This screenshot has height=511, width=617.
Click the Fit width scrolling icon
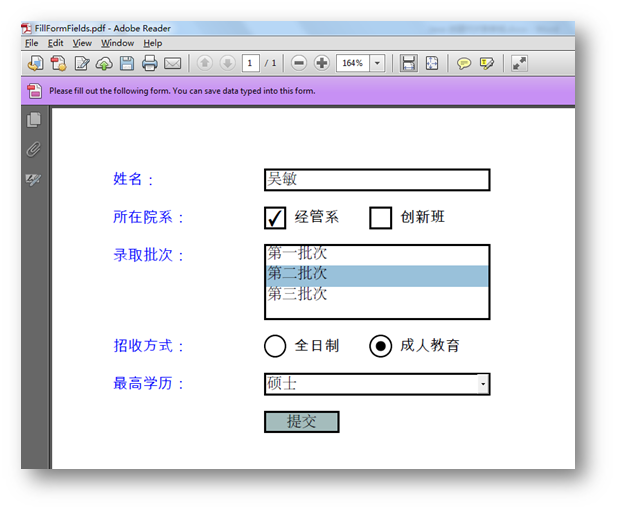[x=408, y=63]
